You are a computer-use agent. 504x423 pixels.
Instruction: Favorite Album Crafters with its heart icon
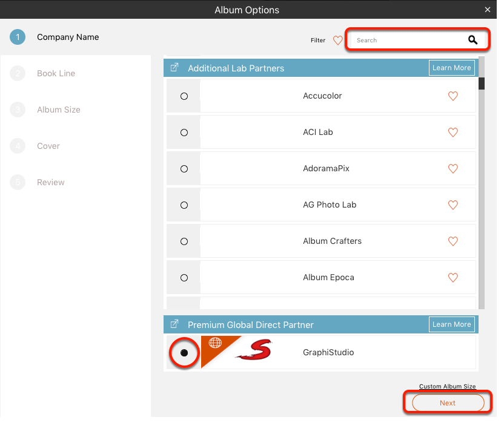pos(453,241)
